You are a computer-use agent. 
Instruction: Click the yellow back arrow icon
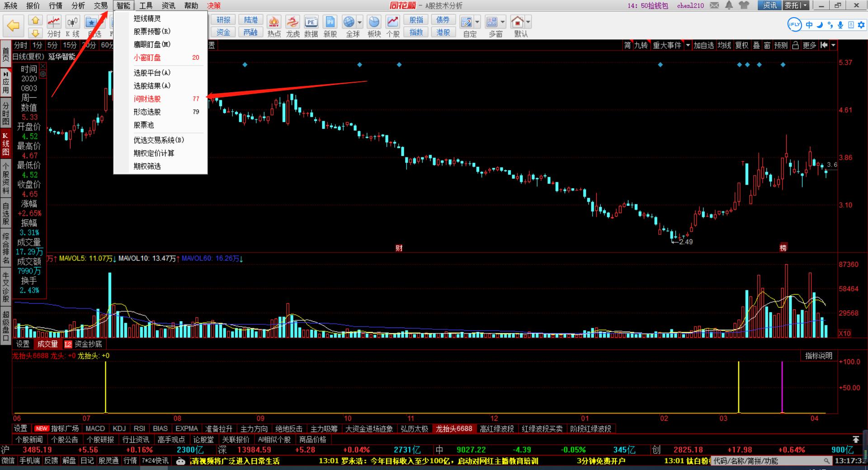[14, 26]
